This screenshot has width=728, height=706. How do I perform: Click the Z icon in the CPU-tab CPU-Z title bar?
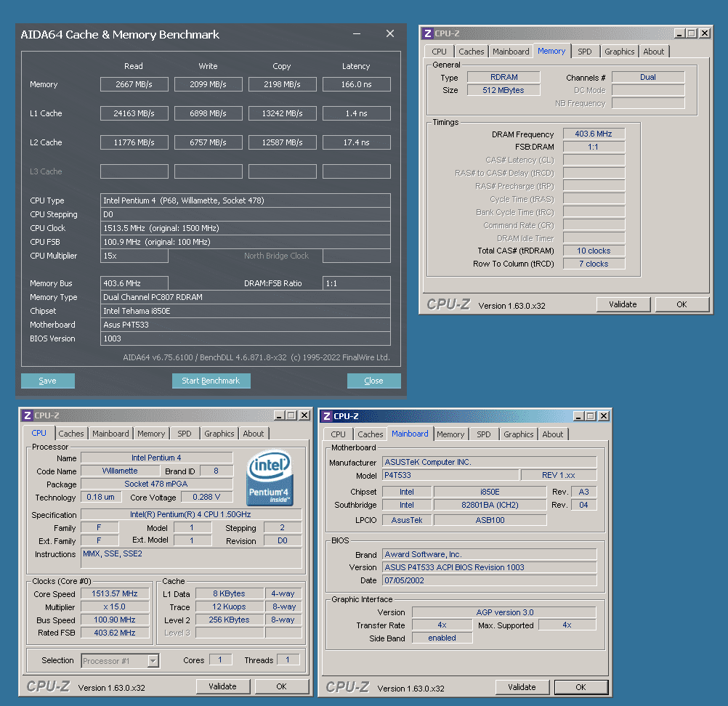(x=28, y=415)
